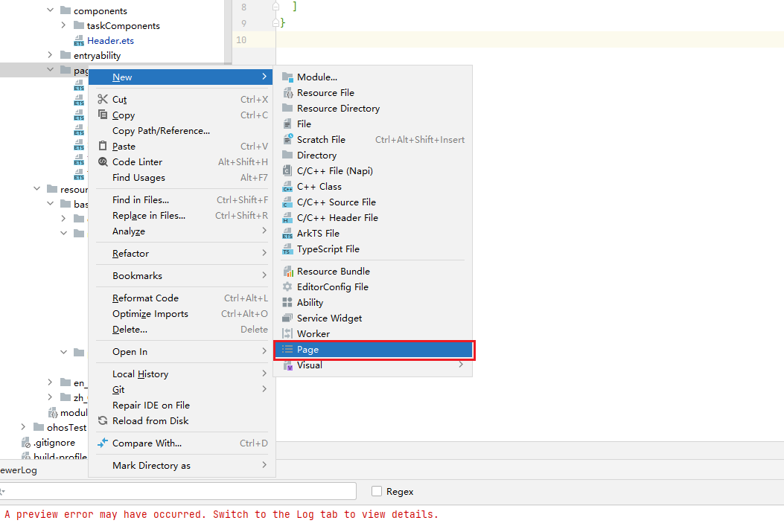The width and height of the screenshot is (784, 532).
Task: Select Reload from Disk option
Action: pyautogui.click(x=150, y=421)
